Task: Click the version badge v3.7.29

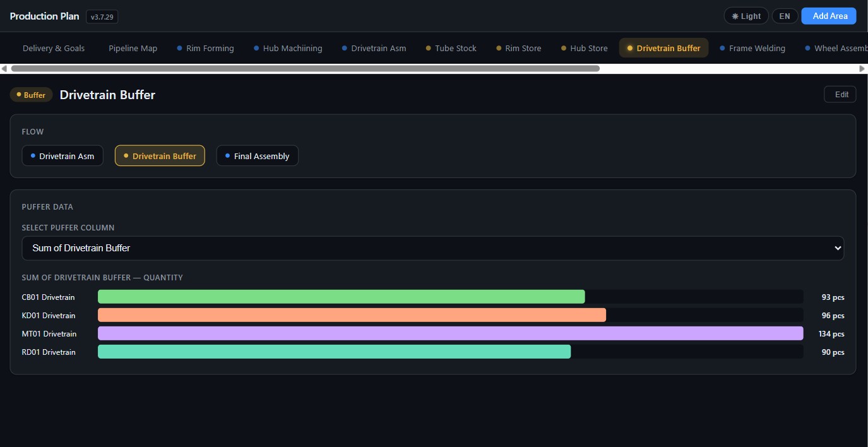Action: (102, 16)
